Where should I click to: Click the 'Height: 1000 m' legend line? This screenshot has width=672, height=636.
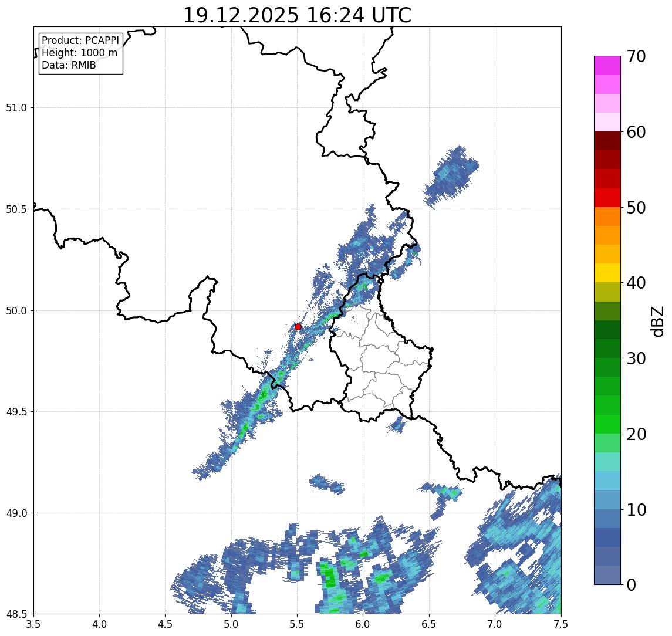(79, 53)
